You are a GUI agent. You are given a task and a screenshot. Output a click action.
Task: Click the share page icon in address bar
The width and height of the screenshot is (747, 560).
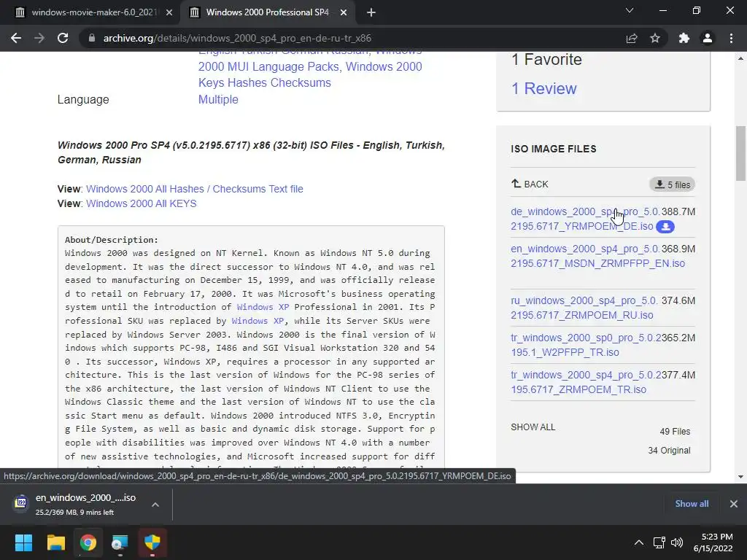[632, 38]
